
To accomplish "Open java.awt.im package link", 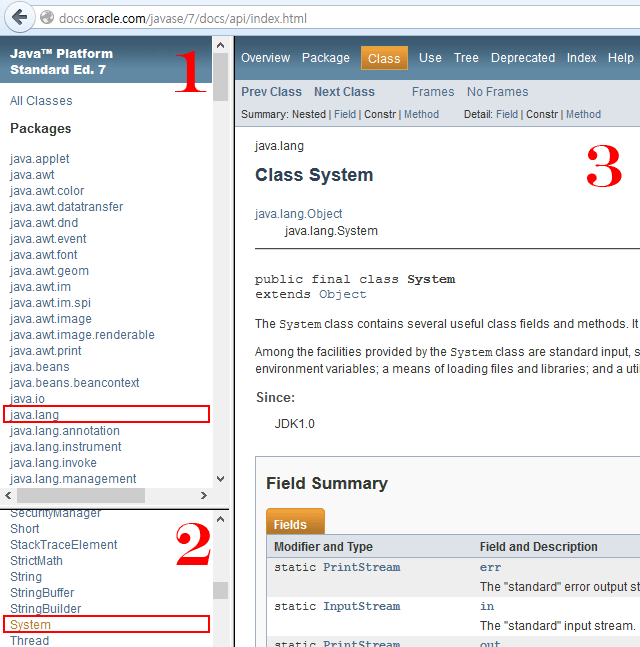I will 40,287.
